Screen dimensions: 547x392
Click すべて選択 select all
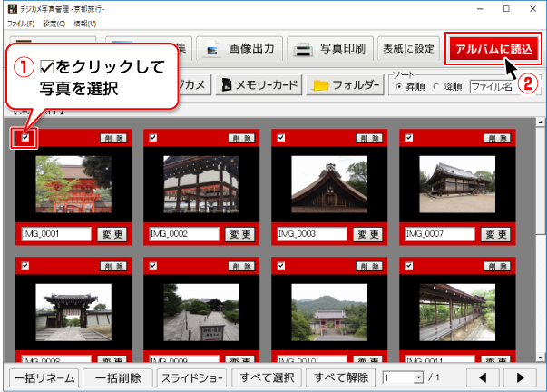point(267,378)
